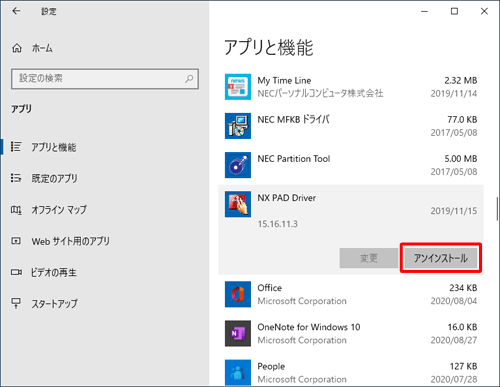The height and width of the screenshot is (387, 500).
Task: Select the NEC Partition Tool icon
Action: click(x=238, y=165)
